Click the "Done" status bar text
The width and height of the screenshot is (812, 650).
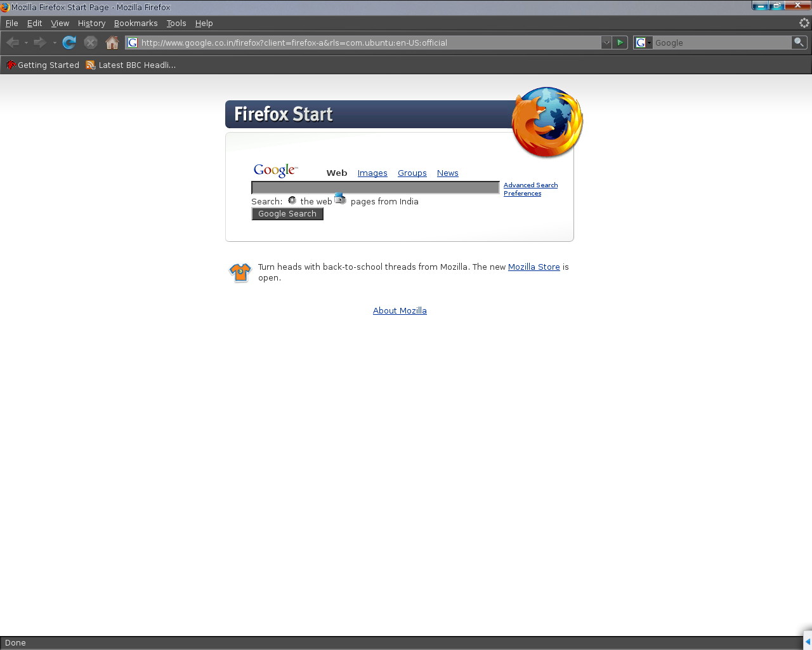click(x=15, y=643)
